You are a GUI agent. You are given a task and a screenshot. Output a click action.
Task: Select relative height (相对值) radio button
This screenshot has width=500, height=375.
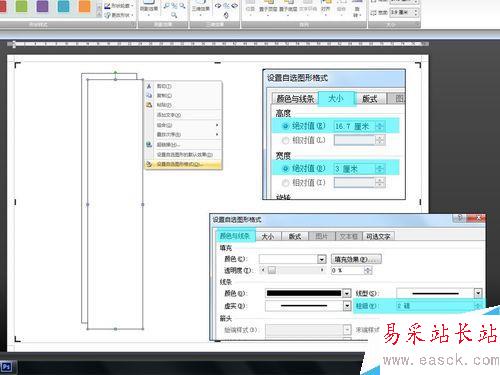click(x=285, y=141)
